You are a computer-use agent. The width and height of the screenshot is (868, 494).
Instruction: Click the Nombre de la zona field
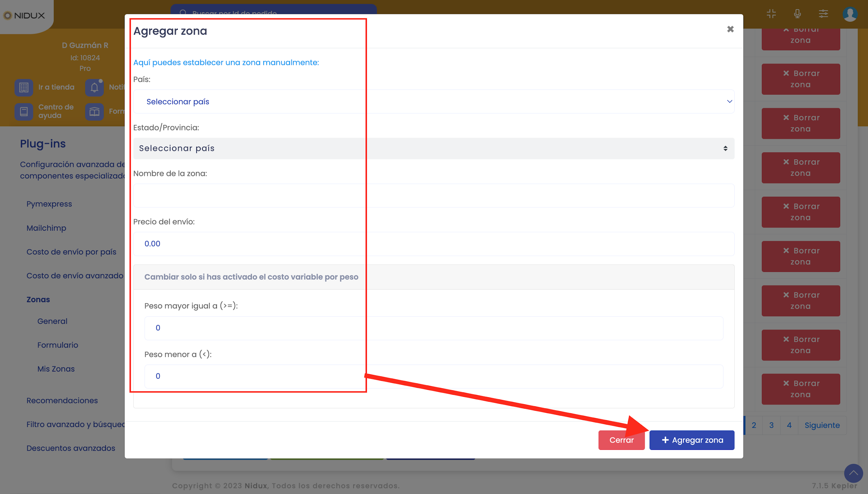click(x=434, y=196)
